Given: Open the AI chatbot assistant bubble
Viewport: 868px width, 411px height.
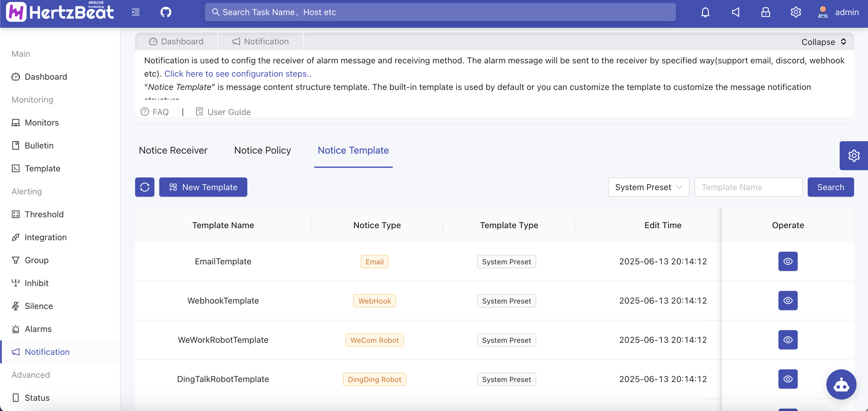Looking at the screenshot, I should pyautogui.click(x=841, y=384).
